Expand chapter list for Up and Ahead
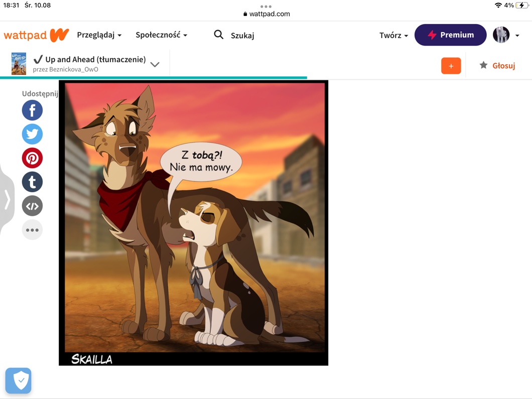The width and height of the screenshot is (532, 399). (x=155, y=64)
